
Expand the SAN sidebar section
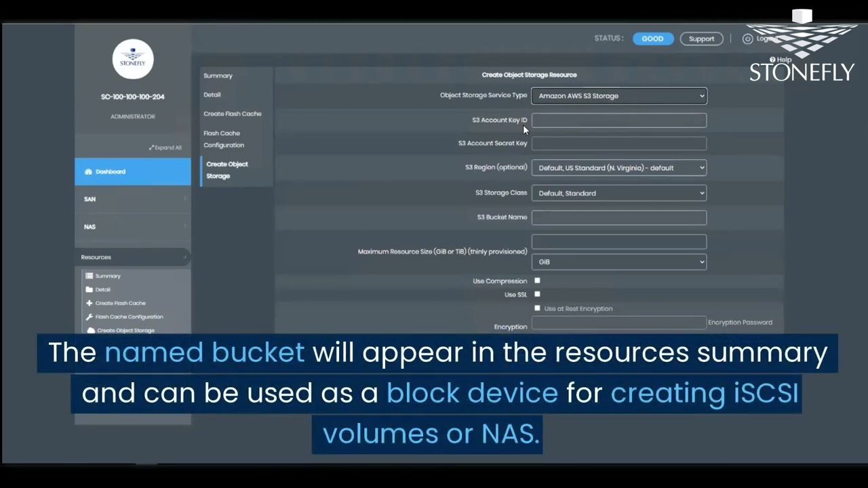tap(133, 199)
